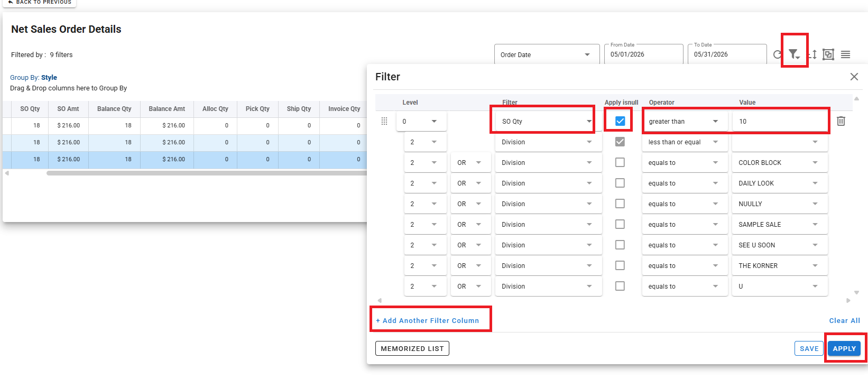
Task: Click the value field containing 10
Action: (780, 121)
